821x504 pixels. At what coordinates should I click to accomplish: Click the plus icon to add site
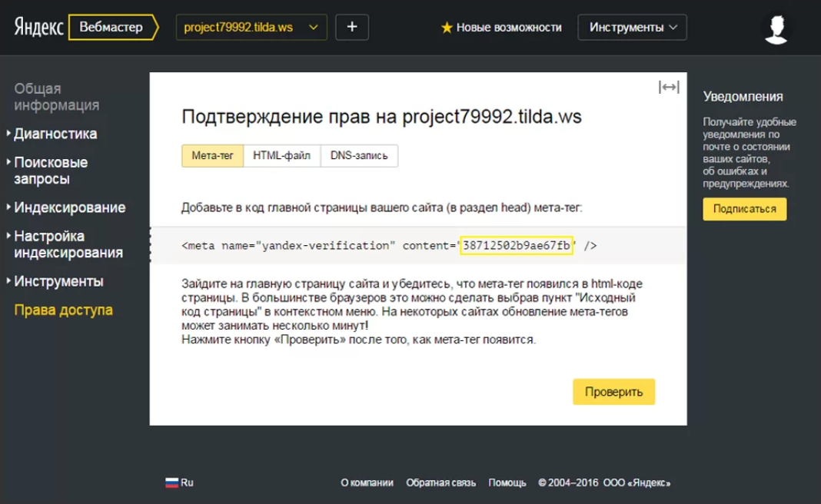[x=352, y=27]
